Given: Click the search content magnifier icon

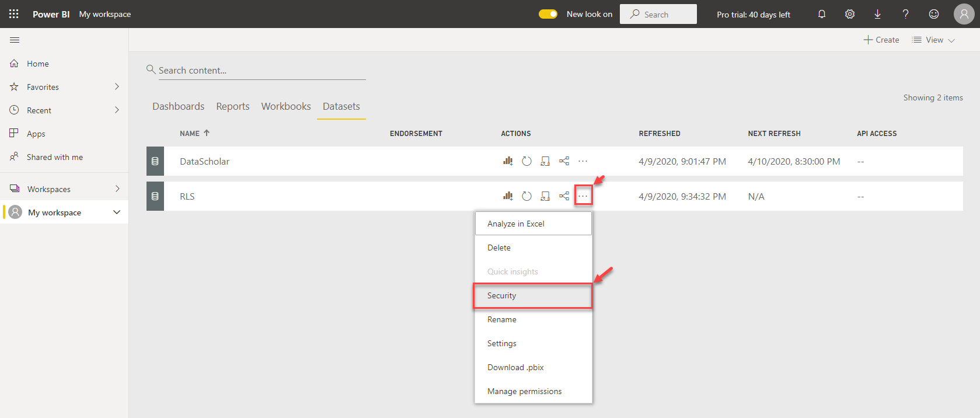Looking at the screenshot, I should tap(151, 69).
